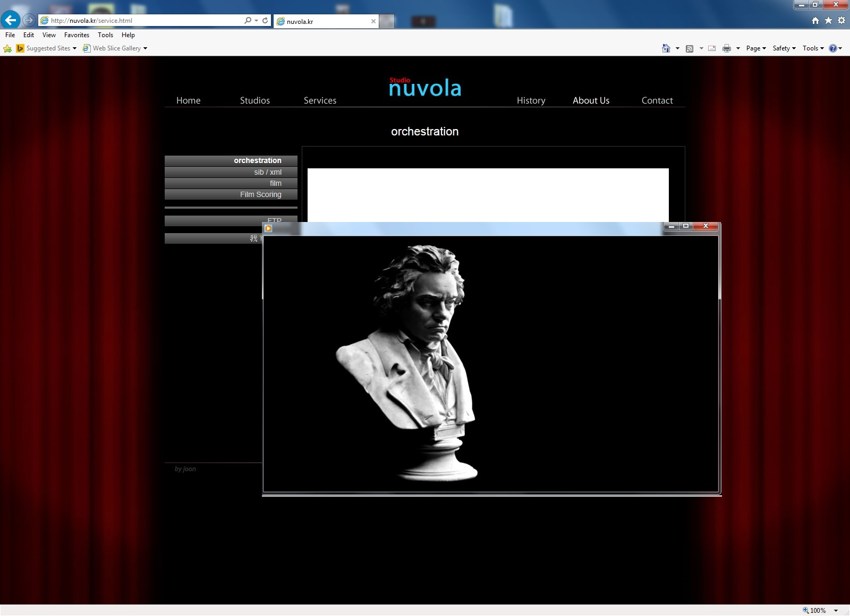The height and width of the screenshot is (616, 850).
Task: Select sib / xml in the side menu
Action: (x=231, y=172)
